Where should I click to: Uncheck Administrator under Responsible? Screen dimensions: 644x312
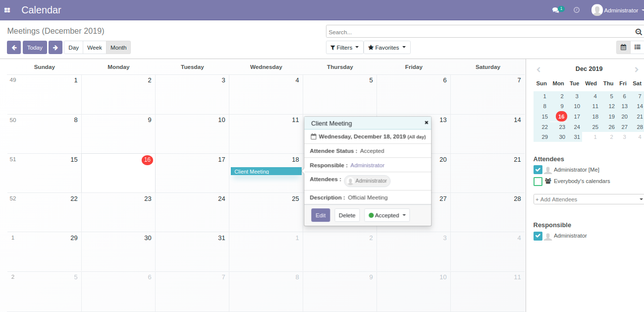click(x=538, y=236)
